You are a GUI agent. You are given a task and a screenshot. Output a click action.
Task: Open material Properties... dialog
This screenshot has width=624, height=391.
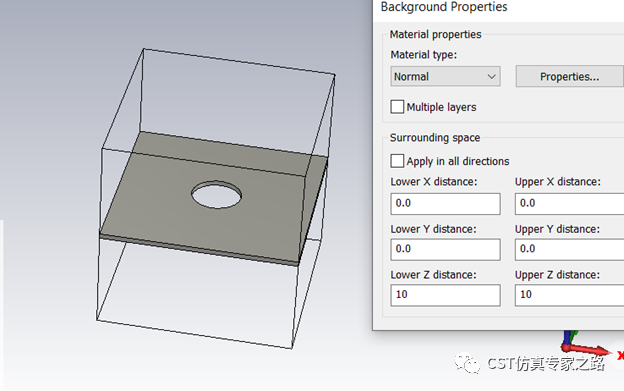pos(569,76)
